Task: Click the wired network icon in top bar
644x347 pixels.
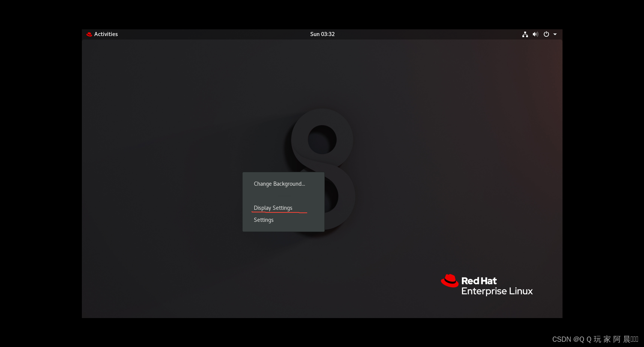Action: click(x=525, y=34)
